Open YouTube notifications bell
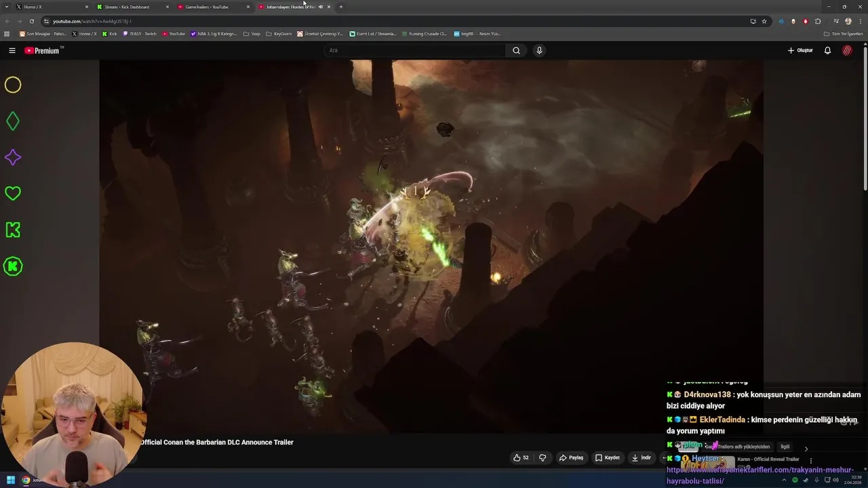The height and width of the screenshot is (488, 868). [827, 50]
